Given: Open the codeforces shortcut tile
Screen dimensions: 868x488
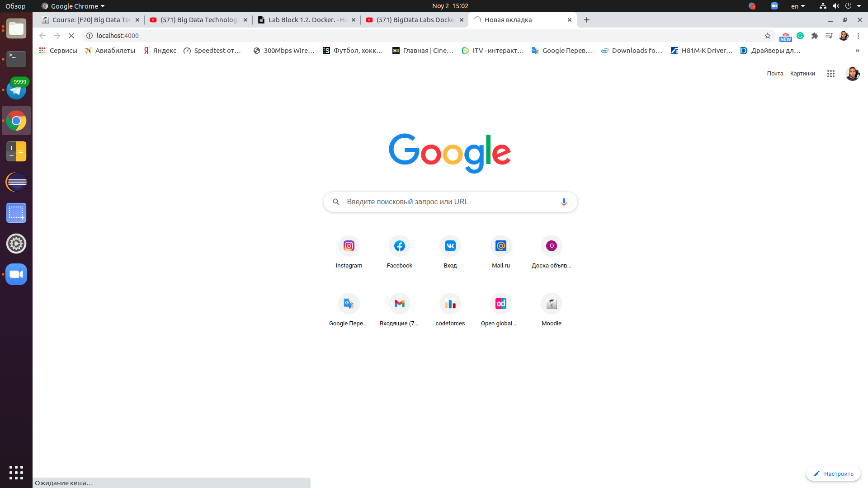Looking at the screenshot, I should [450, 310].
